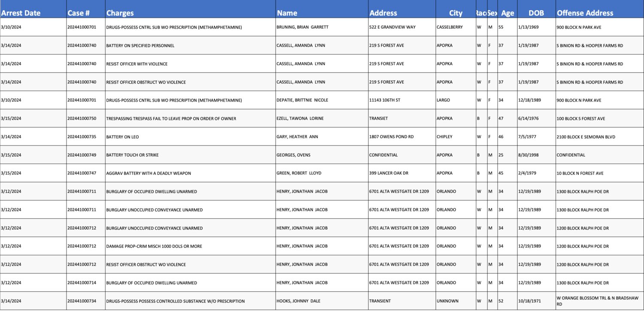Select the address cell TRANSIENT for Hooks
644x311 pixels.
(380, 301)
